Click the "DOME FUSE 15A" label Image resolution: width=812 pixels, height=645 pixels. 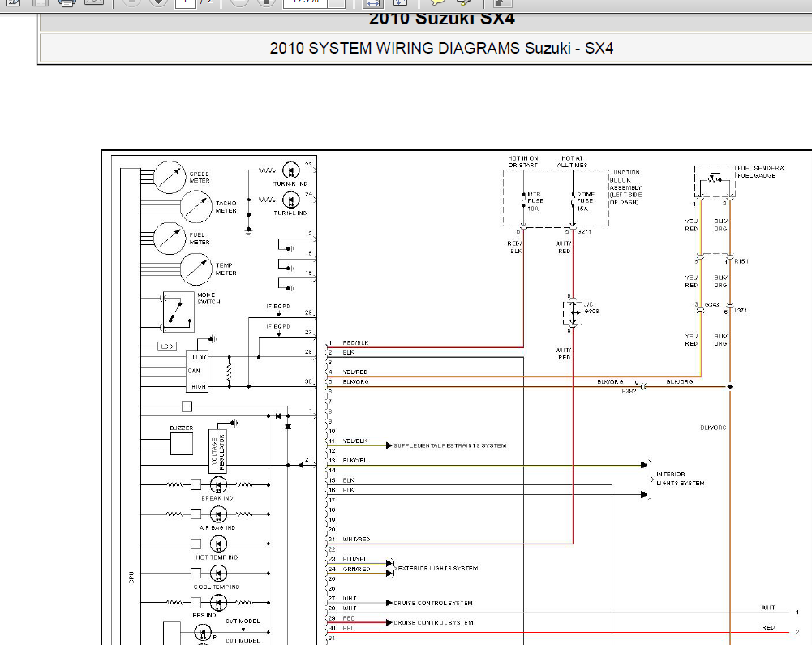(x=586, y=201)
